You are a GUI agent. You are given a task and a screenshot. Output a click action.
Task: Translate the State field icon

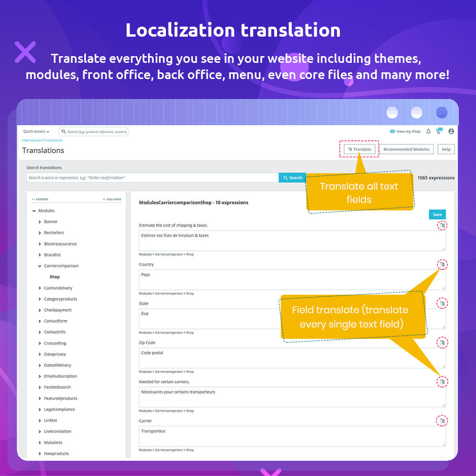(442, 303)
